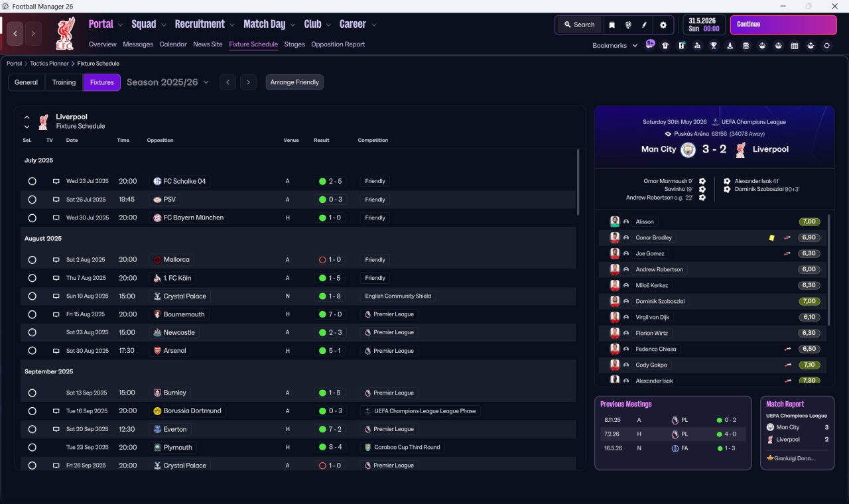Open the coin stack finances bookmark
This screenshot has height=504, width=849.
coord(746,46)
